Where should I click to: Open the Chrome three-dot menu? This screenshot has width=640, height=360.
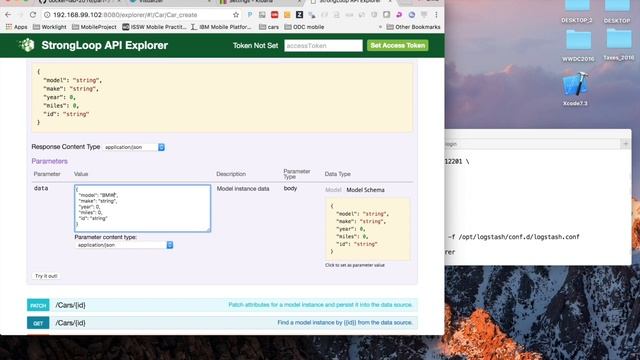pos(436,15)
